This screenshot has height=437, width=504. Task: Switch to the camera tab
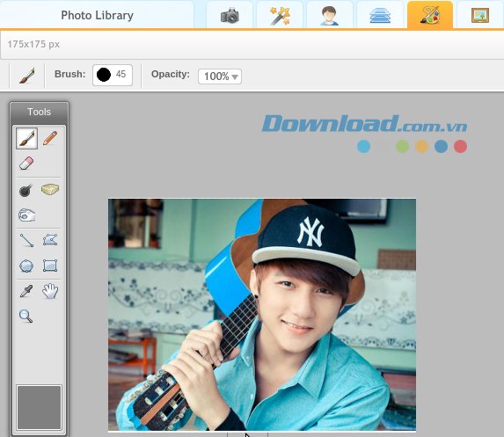point(230,15)
